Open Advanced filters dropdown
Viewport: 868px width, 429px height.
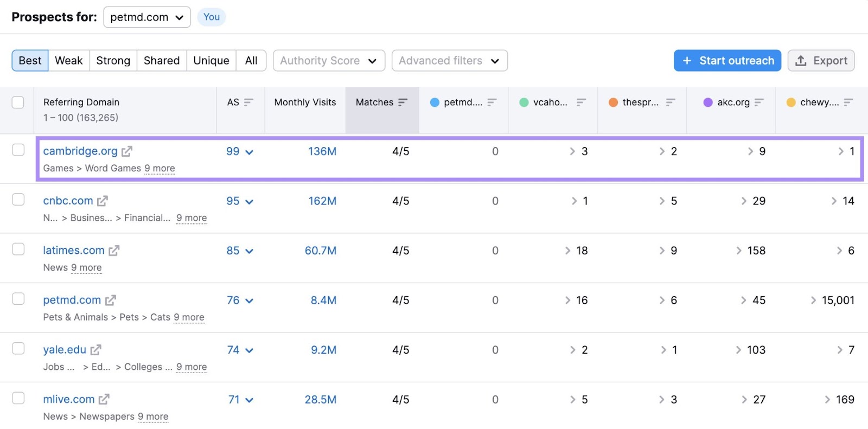point(449,61)
